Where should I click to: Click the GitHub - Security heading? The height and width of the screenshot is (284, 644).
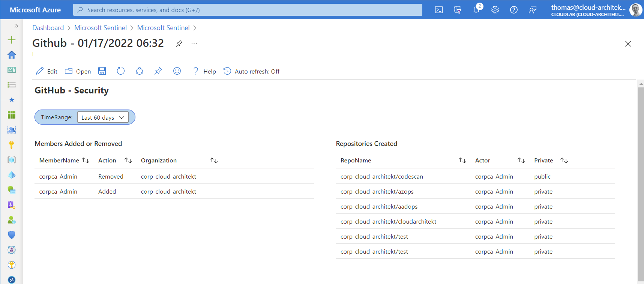pyautogui.click(x=72, y=90)
